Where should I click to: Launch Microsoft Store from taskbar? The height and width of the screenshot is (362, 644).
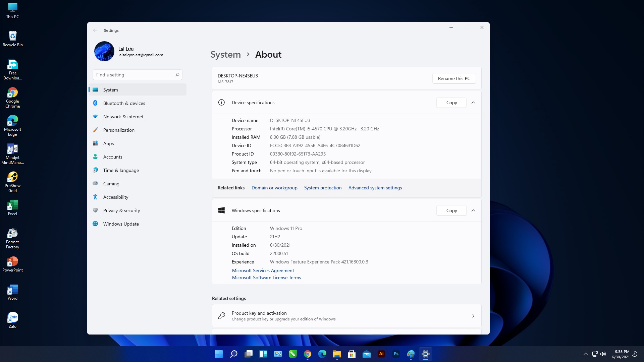(352, 354)
